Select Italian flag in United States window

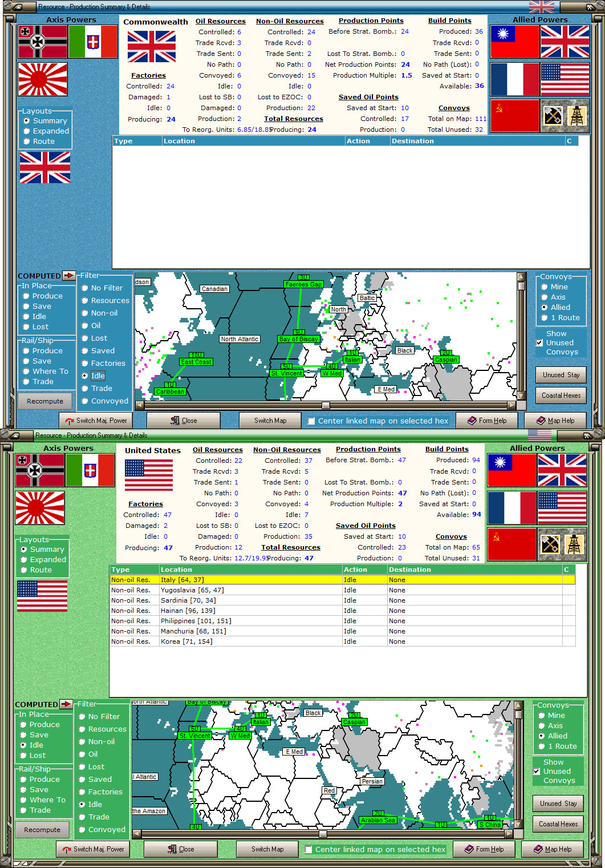[90, 470]
